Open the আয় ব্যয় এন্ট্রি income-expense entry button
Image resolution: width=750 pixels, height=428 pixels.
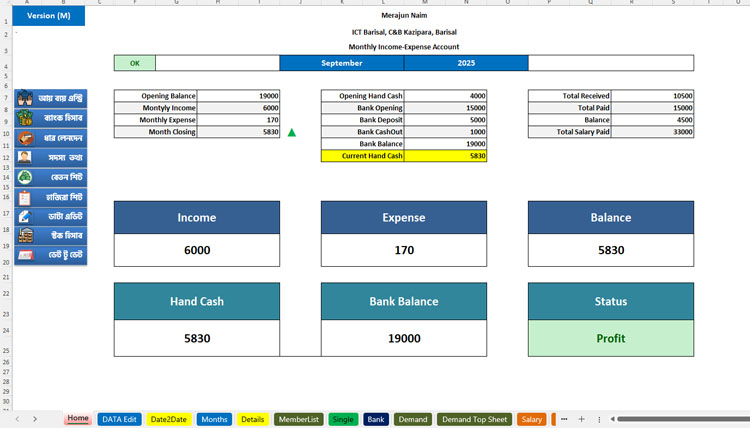50,99
